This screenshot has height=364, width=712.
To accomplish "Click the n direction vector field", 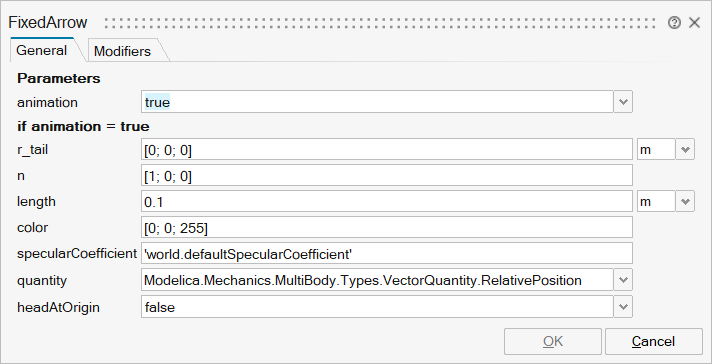I will click(x=387, y=175).
